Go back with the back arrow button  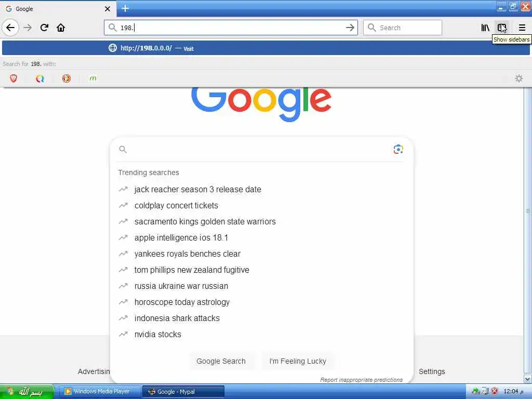(10, 28)
